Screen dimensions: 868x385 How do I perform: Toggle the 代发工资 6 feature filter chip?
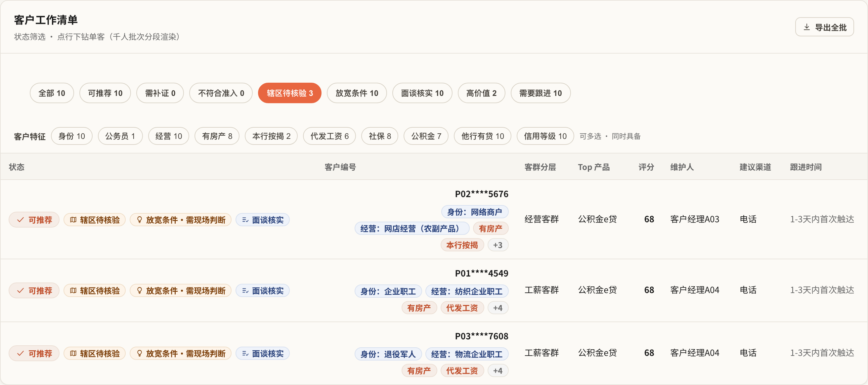329,136
